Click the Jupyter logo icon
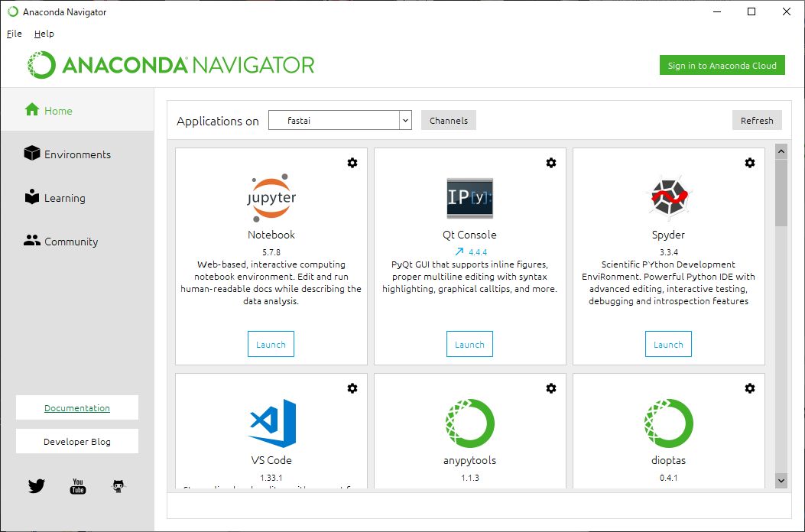The image size is (805, 532). (271, 198)
